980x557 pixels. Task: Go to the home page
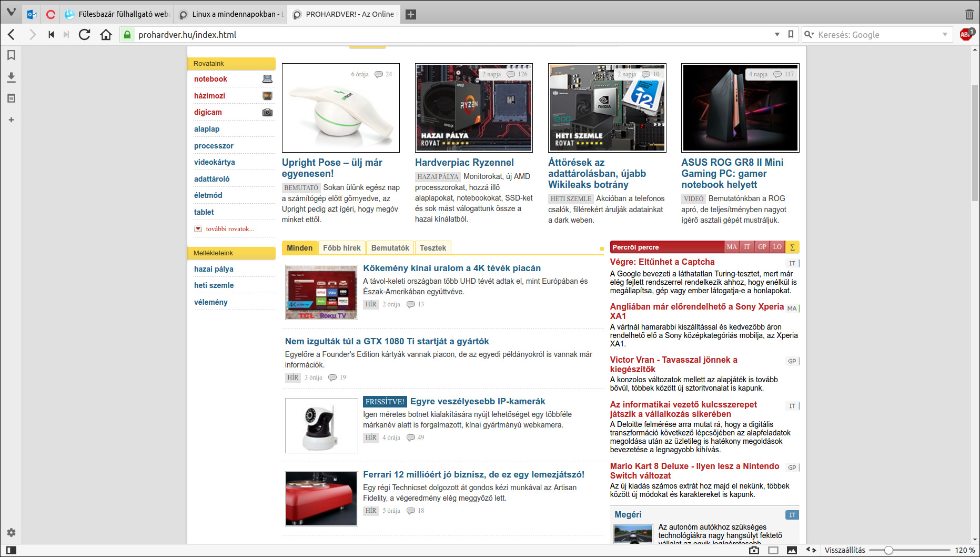coord(106,35)
